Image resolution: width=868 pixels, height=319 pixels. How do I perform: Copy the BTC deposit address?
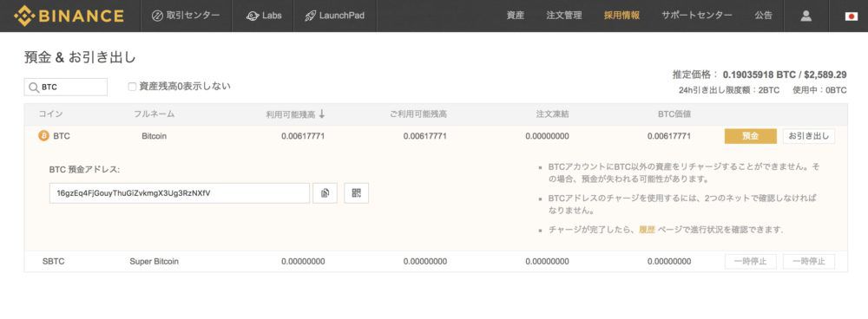(x=325, y=193)
